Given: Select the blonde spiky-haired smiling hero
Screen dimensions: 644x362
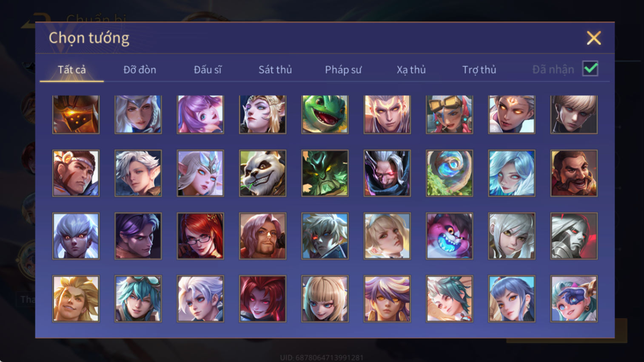Looking at the screenshot, I should tap(76, 299).
